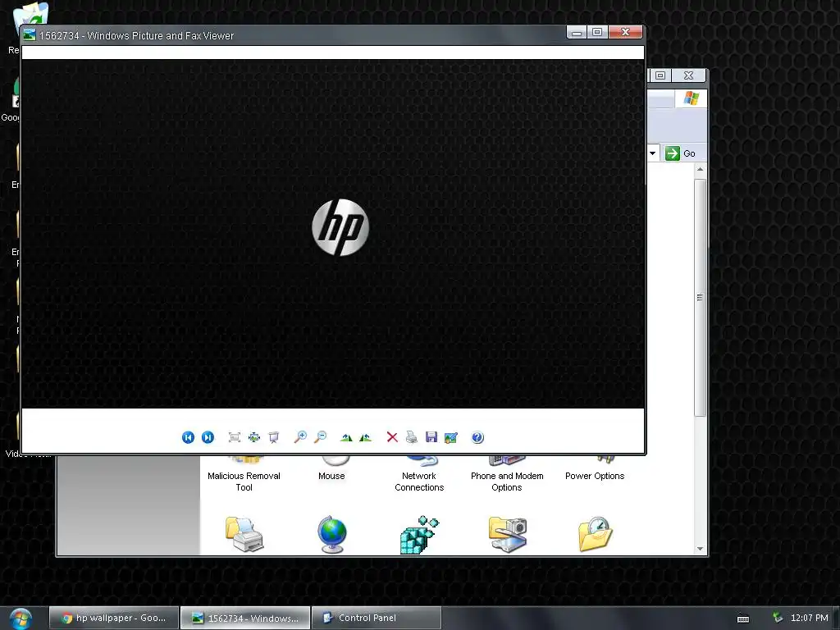Maximize the Picture and Fax Viewer window

point(597,32)
